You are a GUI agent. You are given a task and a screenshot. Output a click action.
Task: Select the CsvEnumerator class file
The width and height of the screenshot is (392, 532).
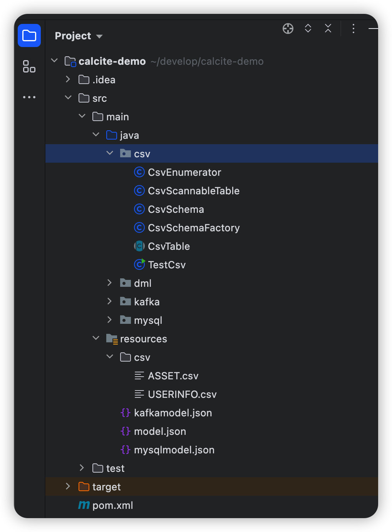(x=184, y=172)
